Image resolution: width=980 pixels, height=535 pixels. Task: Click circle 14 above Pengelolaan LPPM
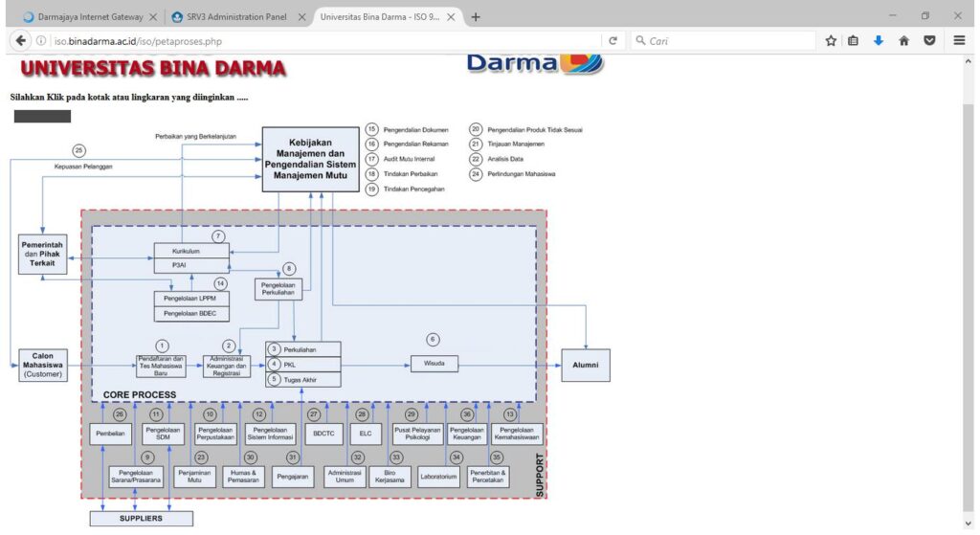pyautogui.click(x=221, y=283)
